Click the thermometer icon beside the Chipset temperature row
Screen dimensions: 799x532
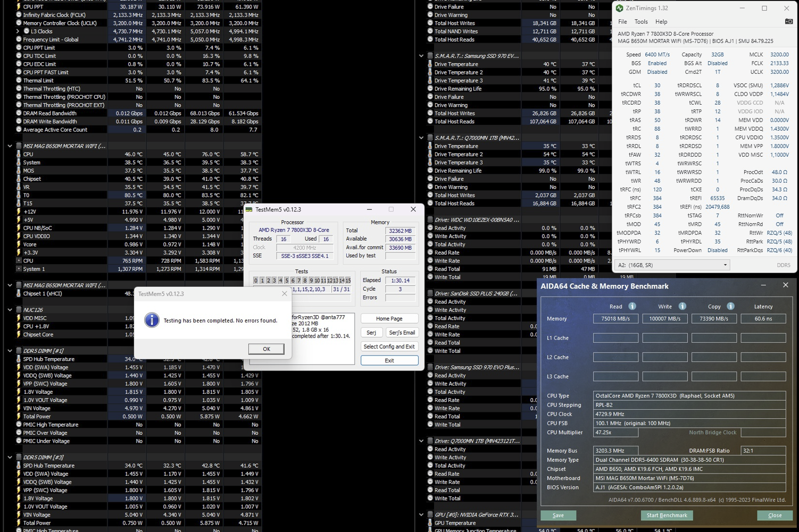pyautogui.click(x=19, y=179)
